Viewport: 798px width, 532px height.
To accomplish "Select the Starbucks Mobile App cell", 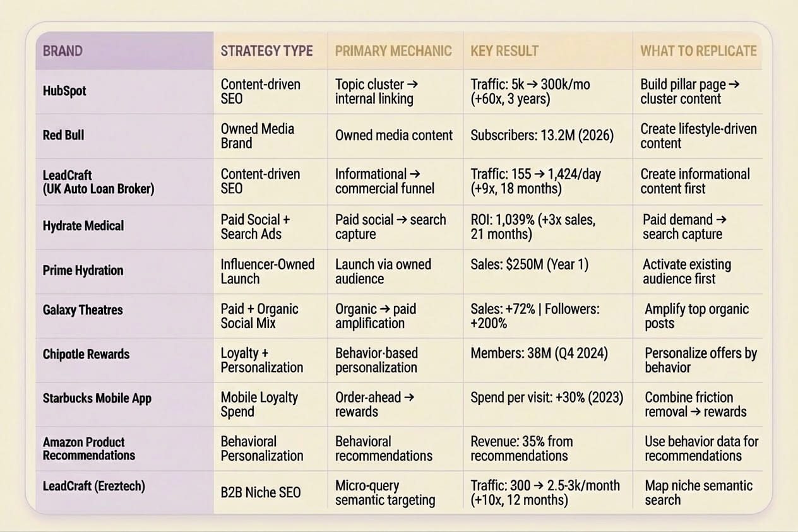I will 97,398.
